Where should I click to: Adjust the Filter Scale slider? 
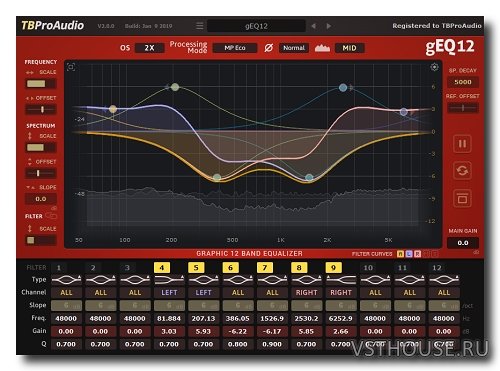click(41, 240)
